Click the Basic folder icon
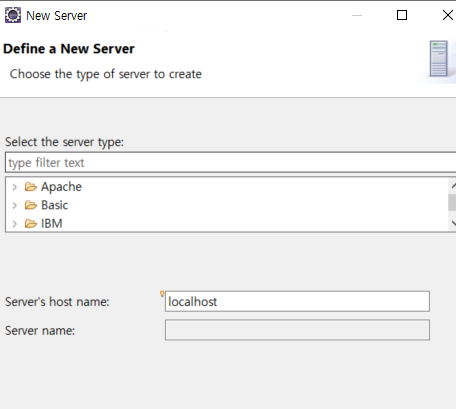The width and height of the screenshot is (456, 409). (x=31, y=205)
